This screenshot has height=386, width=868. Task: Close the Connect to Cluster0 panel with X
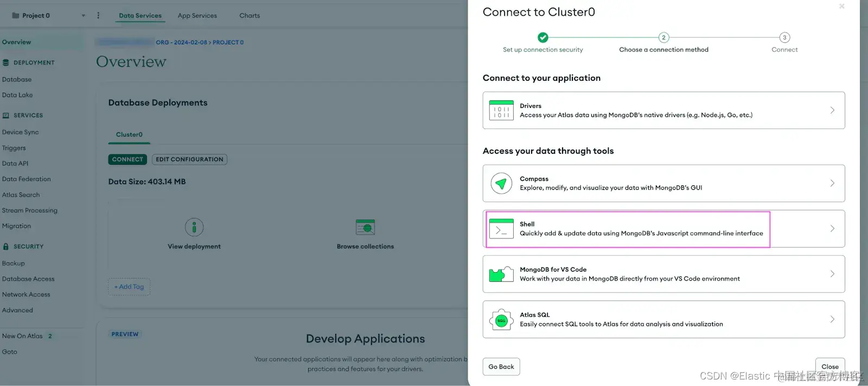[x=842, y=7]
